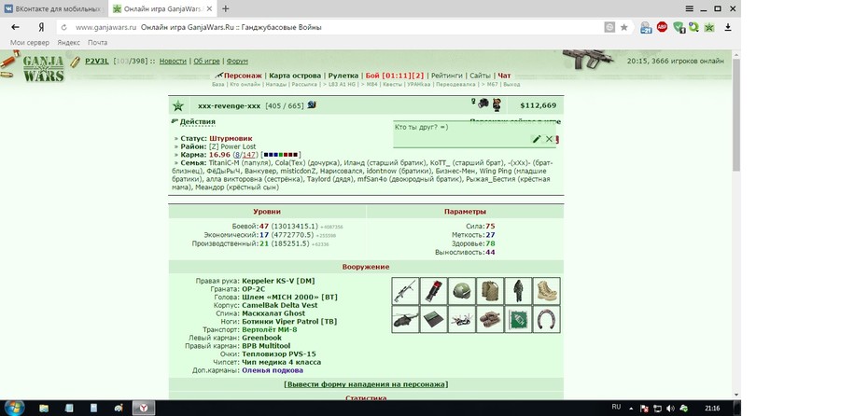The width and height of the screenshot is (868, 416).
Task: Switch to the ВКонтакте browser tab
Action: tap(52, 8)
